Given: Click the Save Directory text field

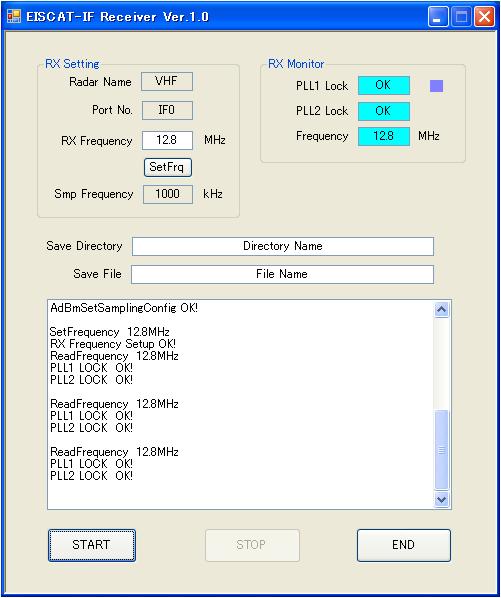Looking at the screenshot, I should point(283,246).
